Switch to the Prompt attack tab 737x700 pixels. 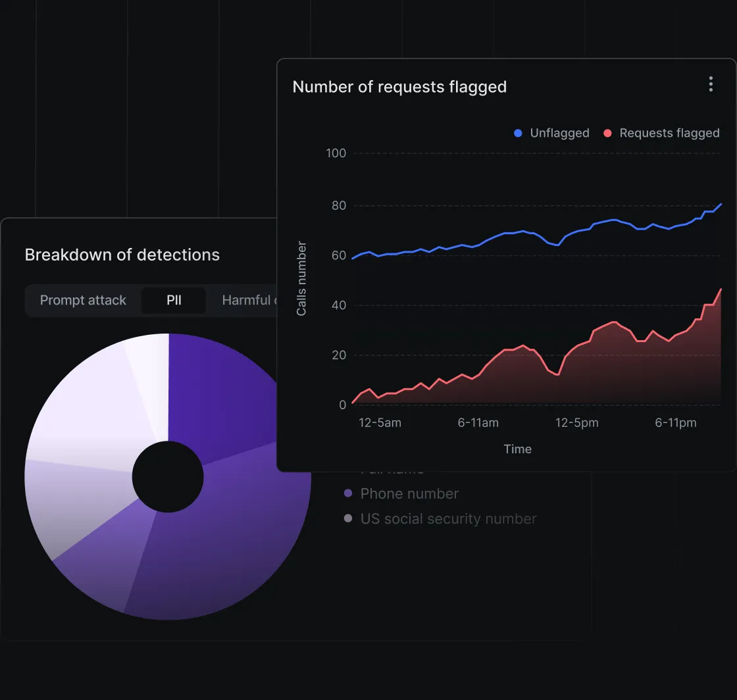[x=83, y=300]
